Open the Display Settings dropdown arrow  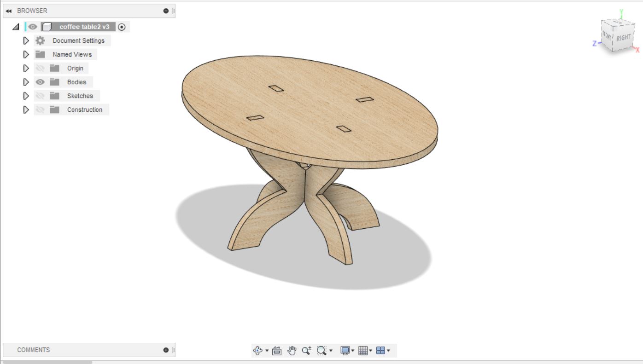pyautogui.click(x=353, y=351)
